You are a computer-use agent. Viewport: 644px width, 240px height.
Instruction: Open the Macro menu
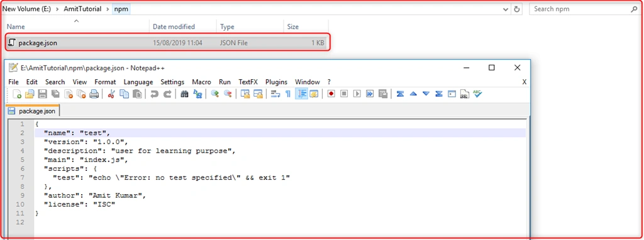[x=201, y=82]
